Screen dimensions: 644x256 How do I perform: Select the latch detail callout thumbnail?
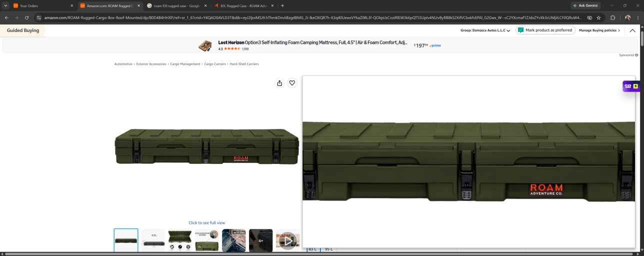[207, 240]
